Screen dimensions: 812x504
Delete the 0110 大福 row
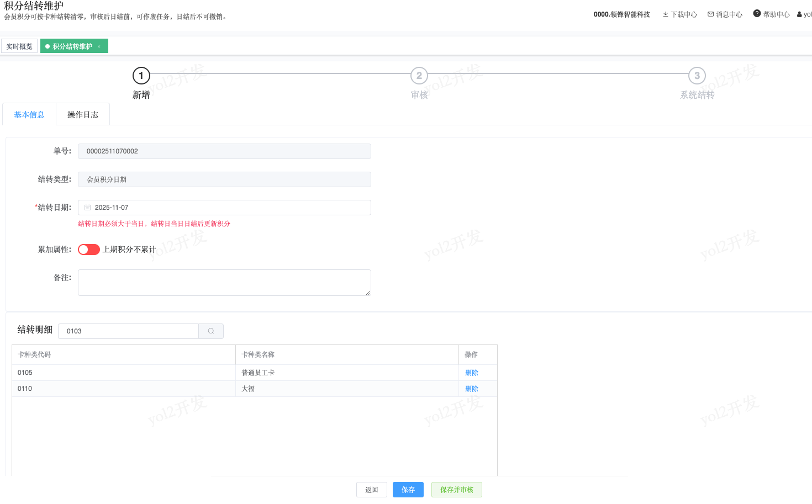(472, 389)
